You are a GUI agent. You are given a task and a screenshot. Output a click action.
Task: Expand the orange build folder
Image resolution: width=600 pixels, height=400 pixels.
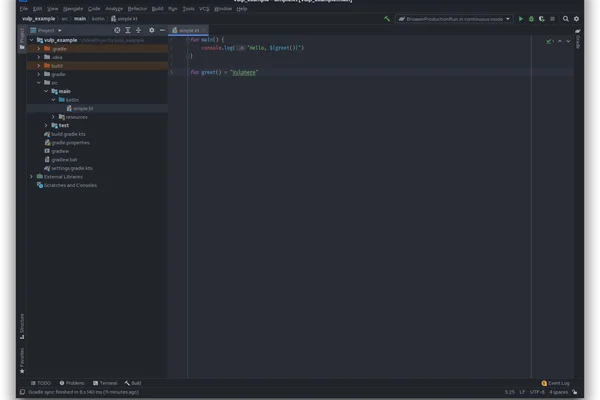click(39, 66)
